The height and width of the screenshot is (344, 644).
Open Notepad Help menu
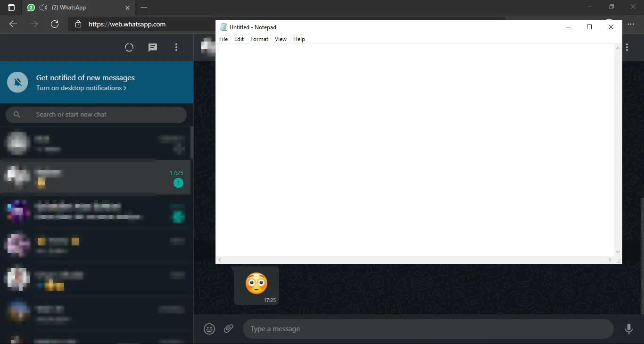(299, 39)
